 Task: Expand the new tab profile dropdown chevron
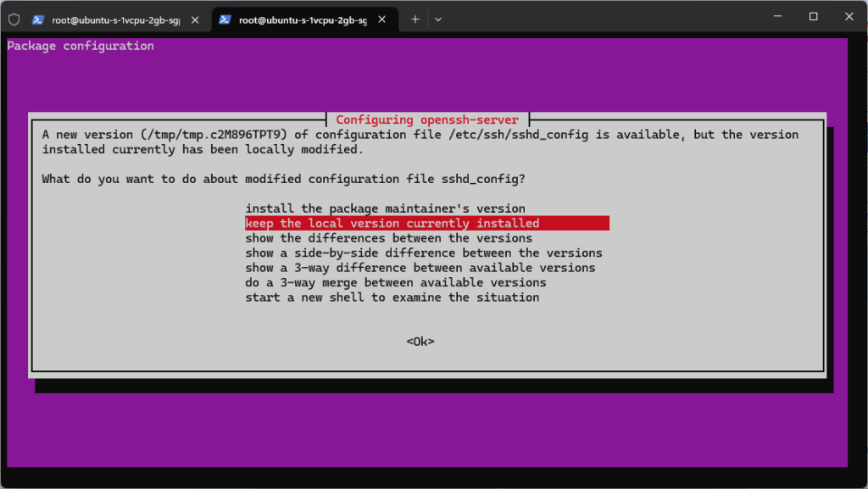[x=438, y=19]
